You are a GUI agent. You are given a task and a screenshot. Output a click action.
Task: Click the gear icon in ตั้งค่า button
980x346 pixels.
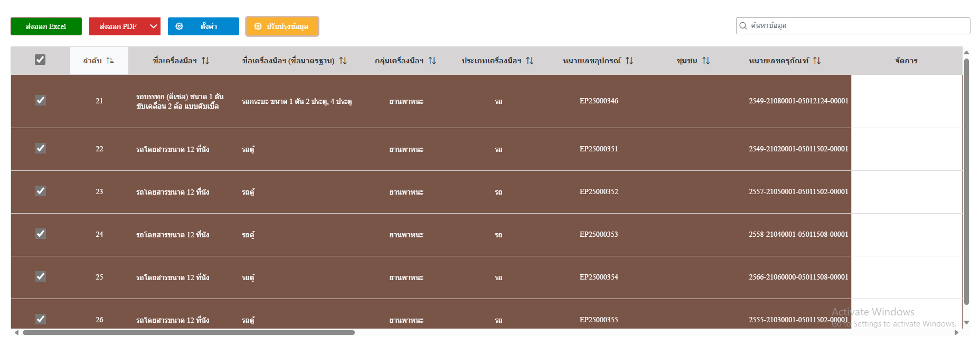tap(180, 26)
